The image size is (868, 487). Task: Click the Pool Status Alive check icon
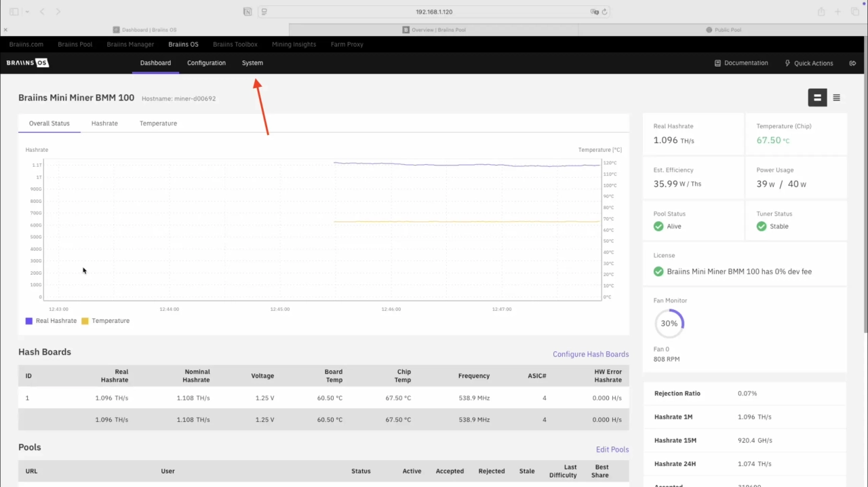click(658, 227)
